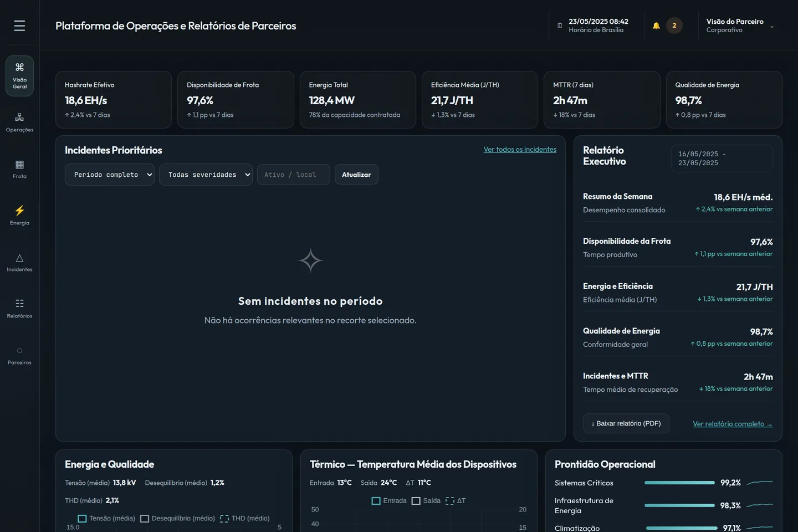Toggle Entrada series in thermal chart

(389, 501)
